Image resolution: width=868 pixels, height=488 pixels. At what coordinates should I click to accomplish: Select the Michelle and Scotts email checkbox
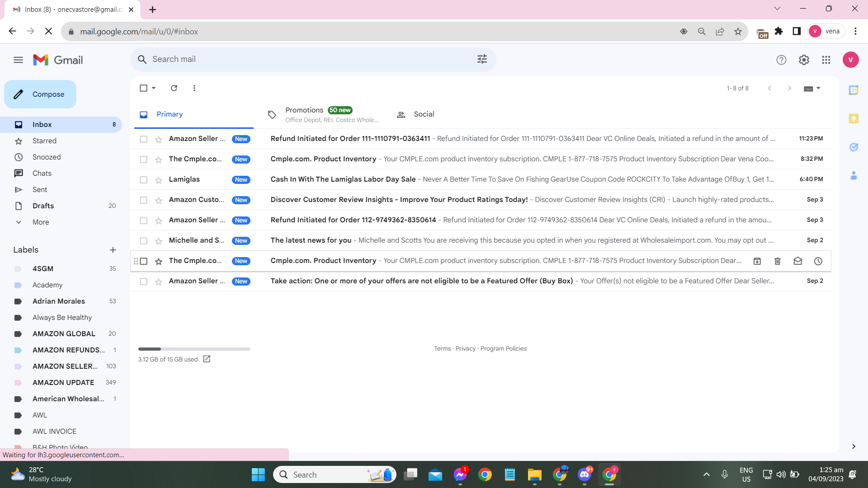[143, 241]
